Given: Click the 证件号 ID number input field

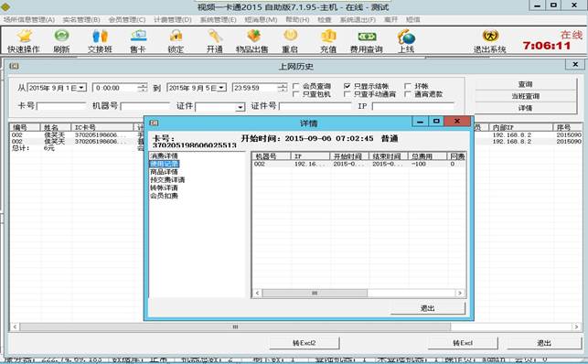Looking at the screenshot, I should tap(315, 106).
